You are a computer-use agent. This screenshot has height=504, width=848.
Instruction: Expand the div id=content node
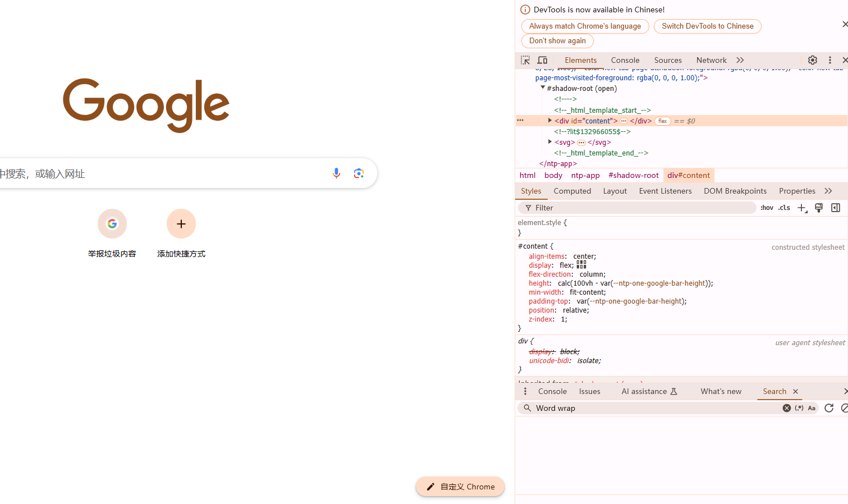point(550,120)
